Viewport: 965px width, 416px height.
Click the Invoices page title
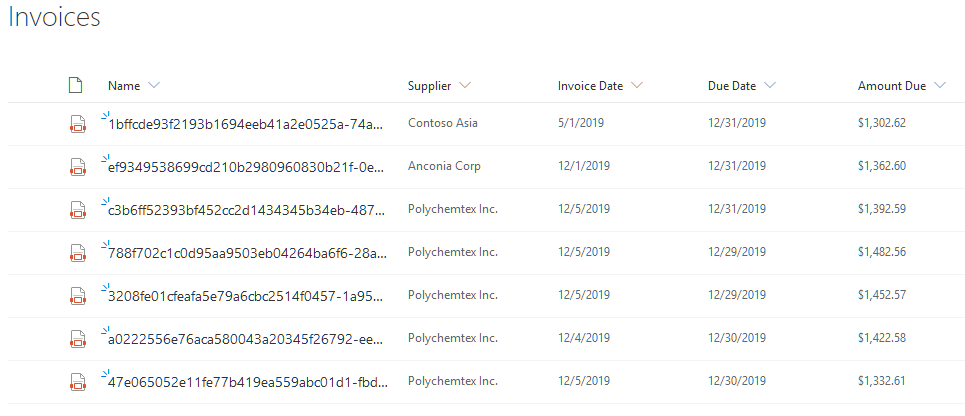click(x=54, y=18)
